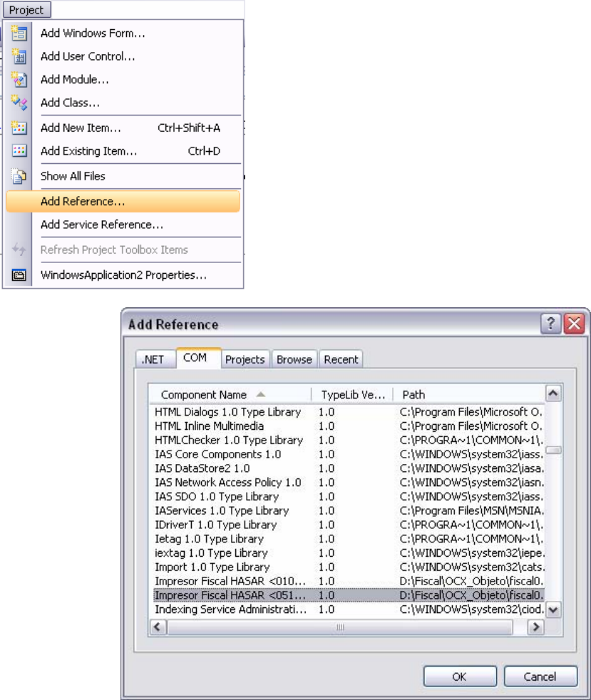Viewport: 591px width, 700px height.
Task: Close the Add Reference dialog
Action: [x=574, y=324]
